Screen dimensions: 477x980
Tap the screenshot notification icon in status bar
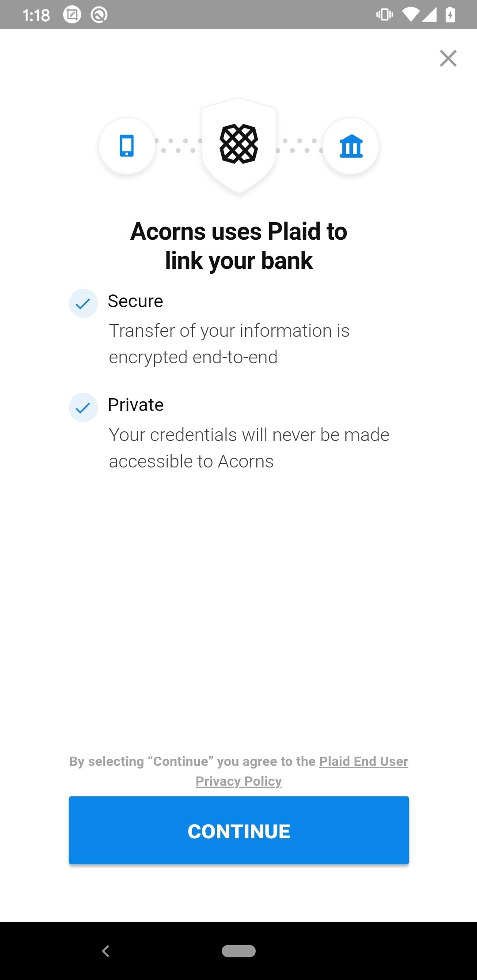point(72,15)
